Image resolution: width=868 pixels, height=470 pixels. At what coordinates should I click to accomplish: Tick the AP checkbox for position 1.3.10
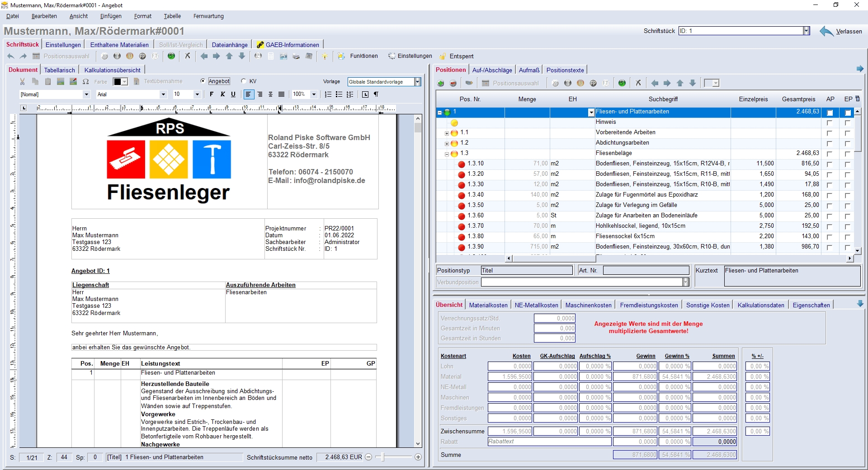pyautogui.click(x=829, y=164)
